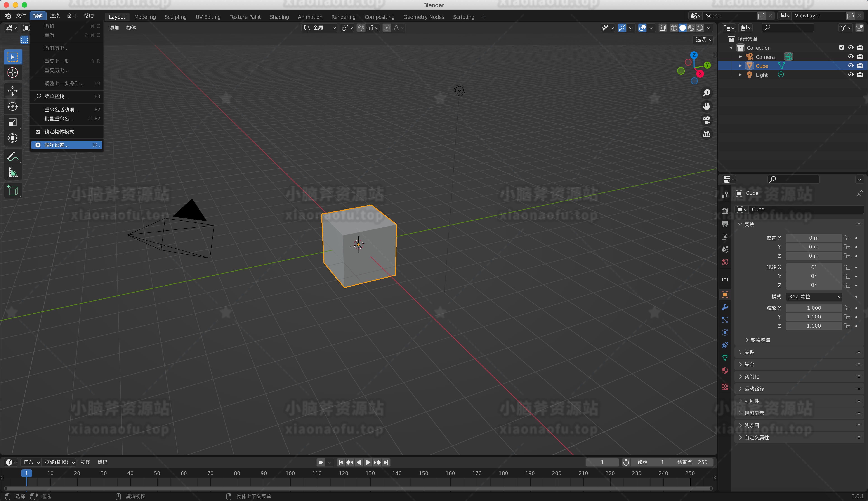
Task: Select the Scale tool icon
Action: (x=13, y=122)
